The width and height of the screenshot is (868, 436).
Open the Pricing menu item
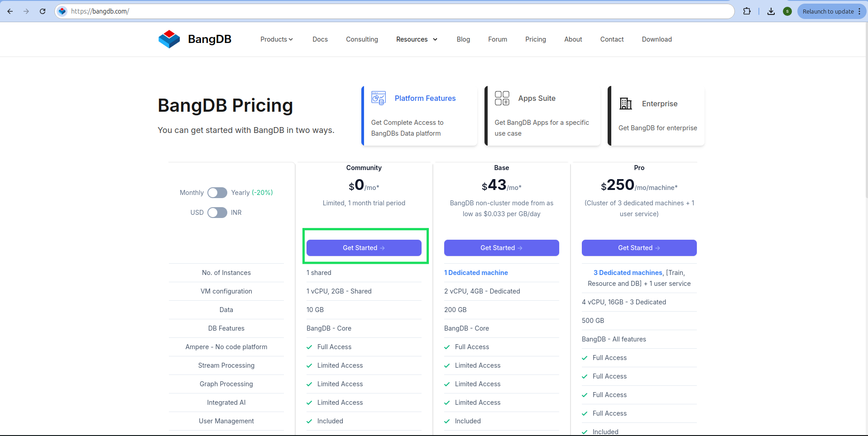[x=536, y=39]
